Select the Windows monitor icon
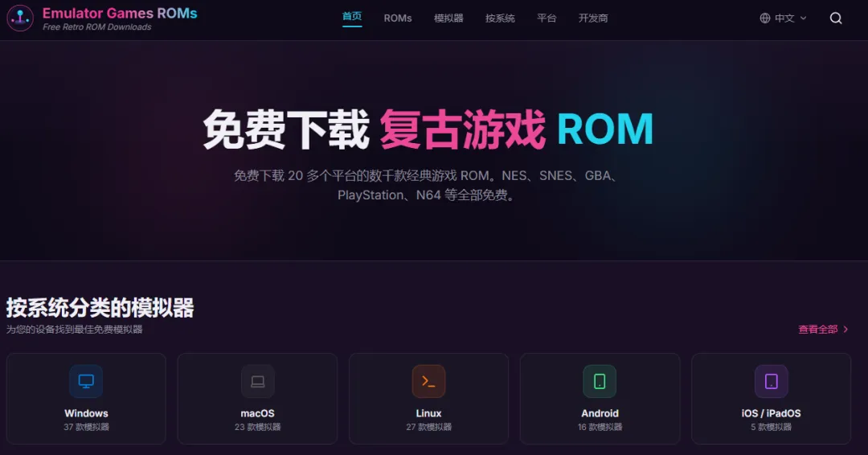 (86, 381)
